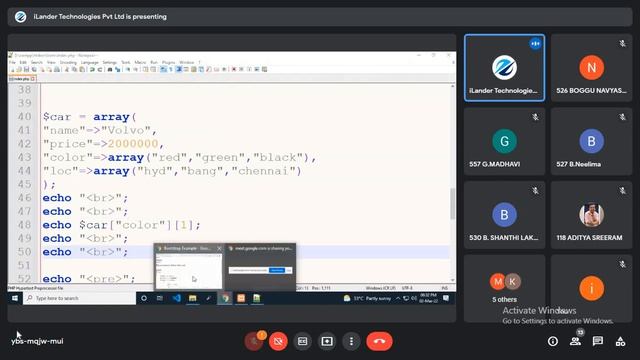The height and width of the screenshot is (360, 640).
Task: Select the 557 G.MADHAVI participant tile
Action: [504, 141]
